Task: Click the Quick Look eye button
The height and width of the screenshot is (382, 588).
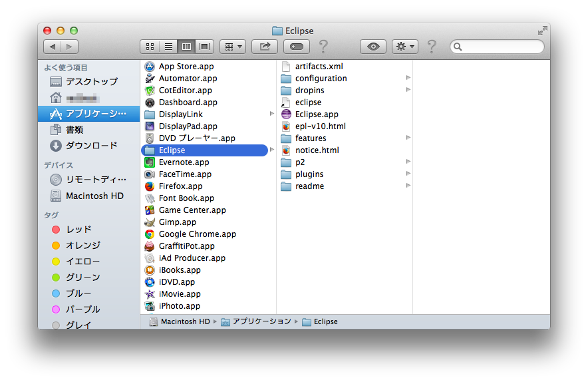Action: coord(373,47)
